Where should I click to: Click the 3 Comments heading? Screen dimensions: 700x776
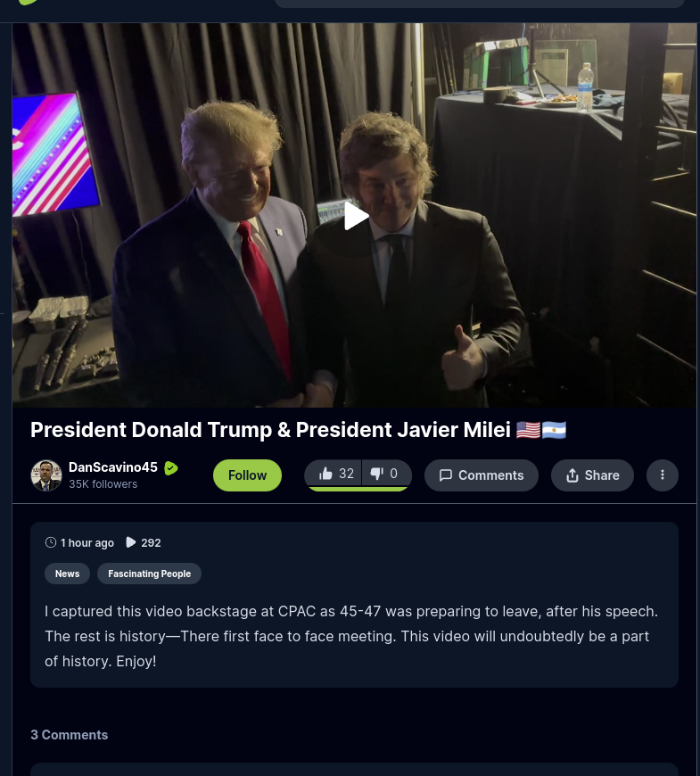(70, 734)
